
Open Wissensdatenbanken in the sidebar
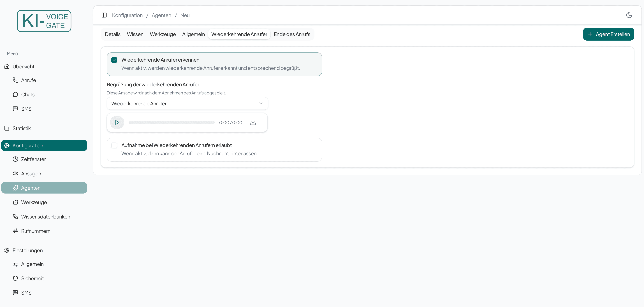[45, 217]
